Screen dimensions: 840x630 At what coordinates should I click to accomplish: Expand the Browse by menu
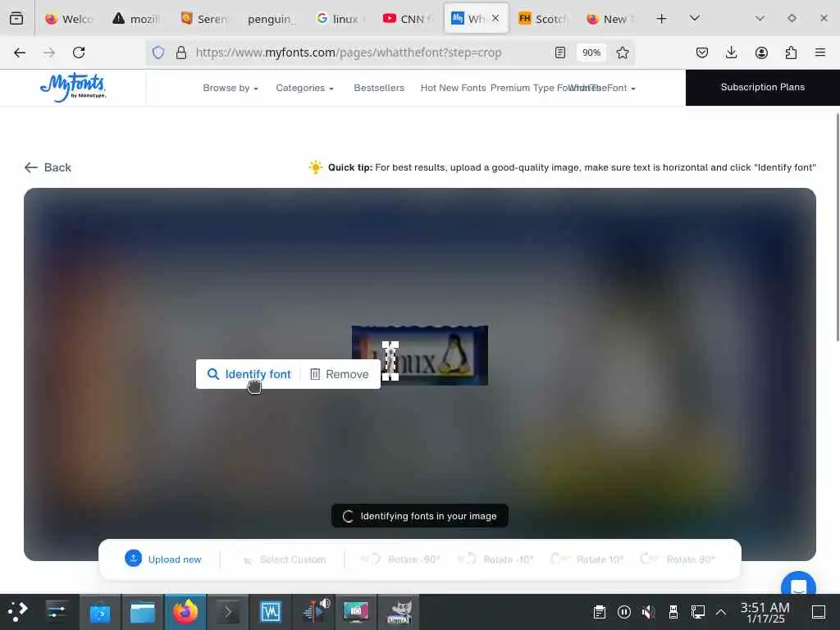(231, 88)
